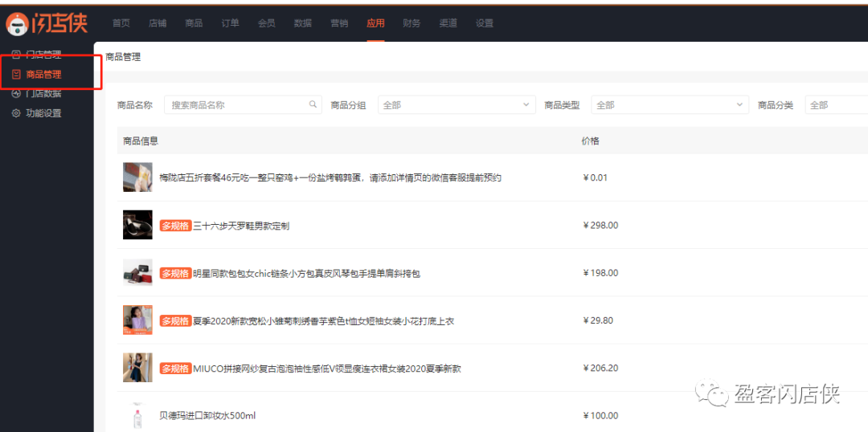Open the 设置 top menu item
This screenshot has height=432, width=868.
484,23
